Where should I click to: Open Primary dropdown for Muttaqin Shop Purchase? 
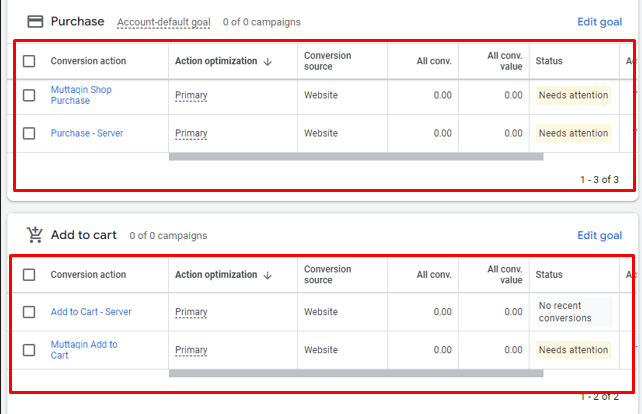pyautogui.click(x=191, y=95)
